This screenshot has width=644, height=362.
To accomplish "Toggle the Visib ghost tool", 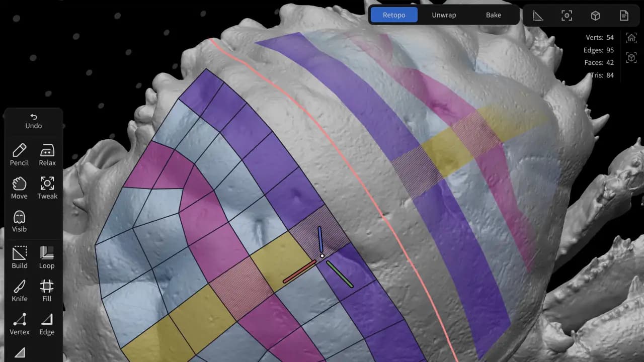I will 20,221.
